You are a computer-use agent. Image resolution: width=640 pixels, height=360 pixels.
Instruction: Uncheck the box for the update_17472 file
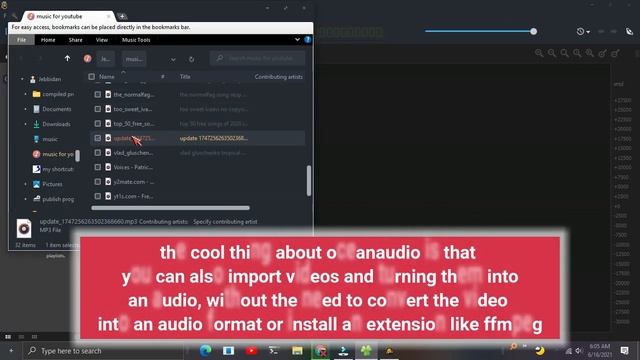tap(98, 138)
